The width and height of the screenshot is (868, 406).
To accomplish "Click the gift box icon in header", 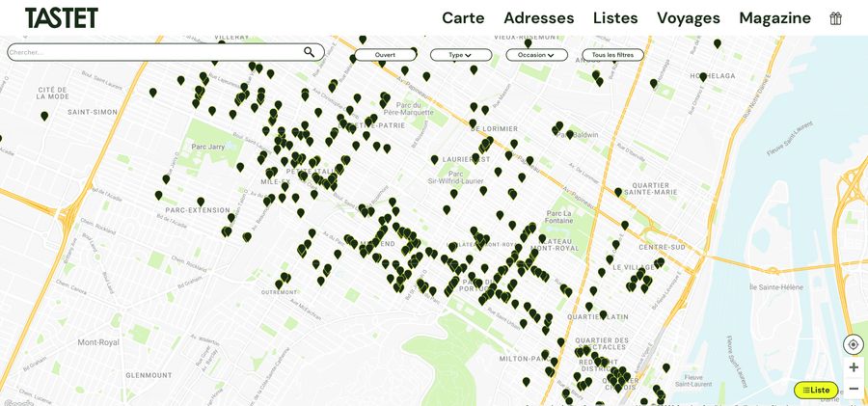I will click(x=835, y=18).
